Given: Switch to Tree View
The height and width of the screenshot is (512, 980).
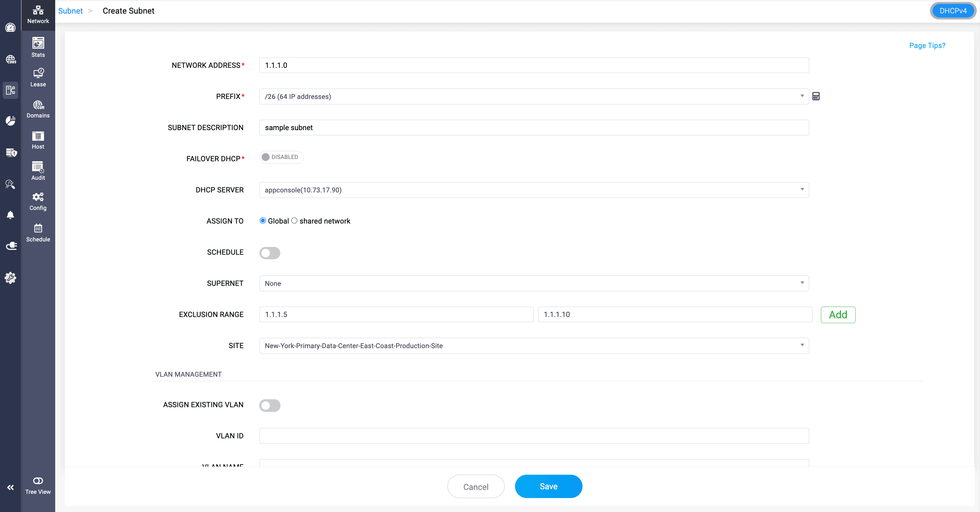Looking at the screenshot, I should point(38,485).
